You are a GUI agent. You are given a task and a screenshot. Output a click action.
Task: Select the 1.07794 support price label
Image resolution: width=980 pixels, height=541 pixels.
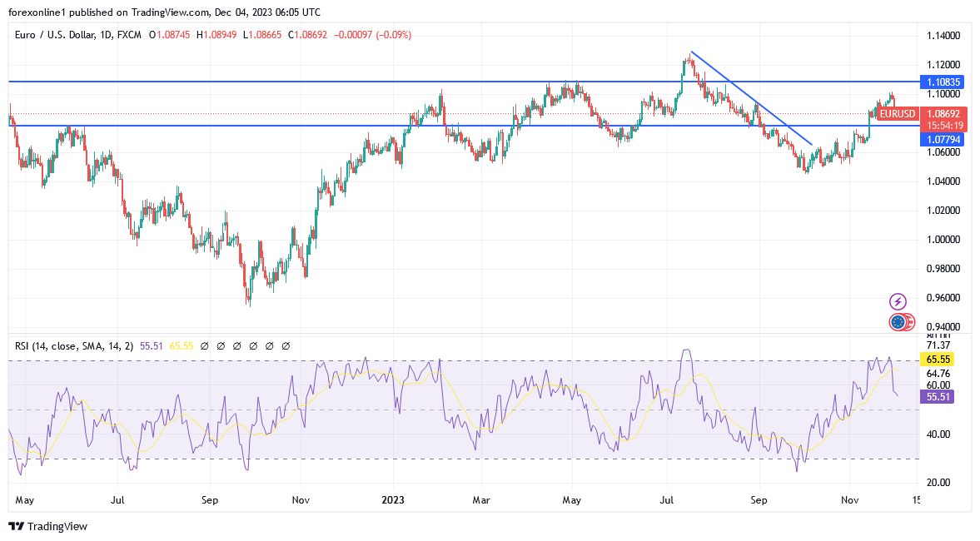coord(942,140)
